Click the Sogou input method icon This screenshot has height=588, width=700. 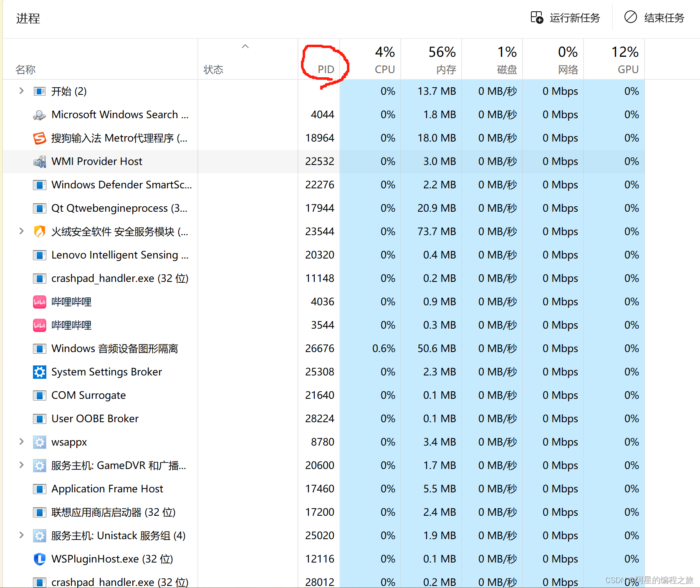click(x=39, y=138)
